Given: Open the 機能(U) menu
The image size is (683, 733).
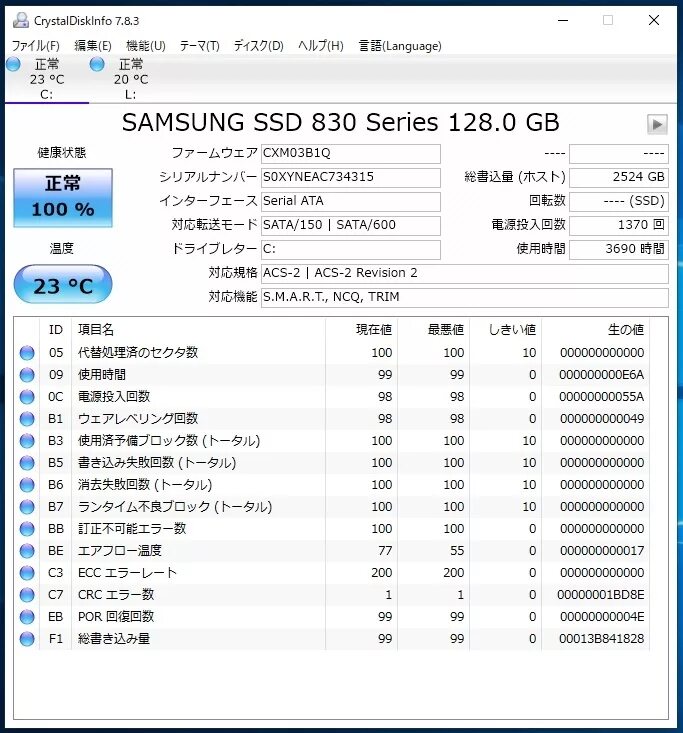Looking at the screenshot, I should [x=145, y=46].
